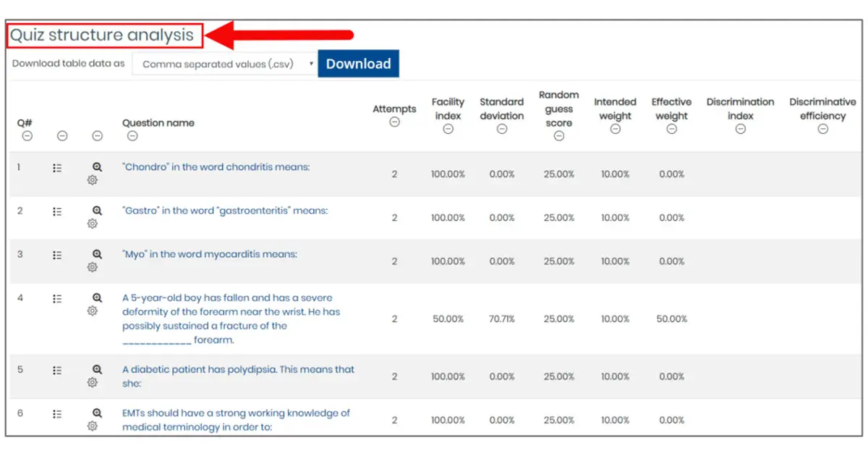Hide the Intended weight column
The width and height of the screenshot is (868, 456).
point(615,129)
